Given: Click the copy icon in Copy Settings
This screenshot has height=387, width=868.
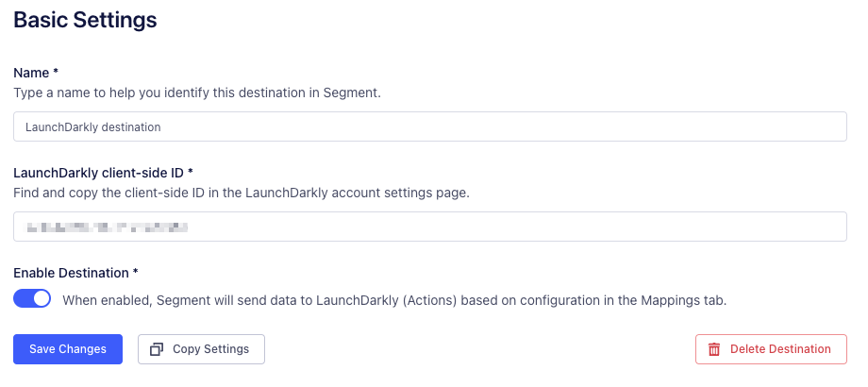Looking at the screenshot, I should click(x=157, y=349).
